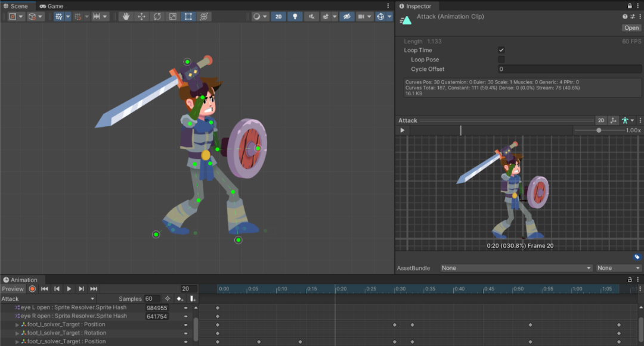Click the Preview button in Animation panel
Viewport: 644px width, 346px height.
(13, 289)
